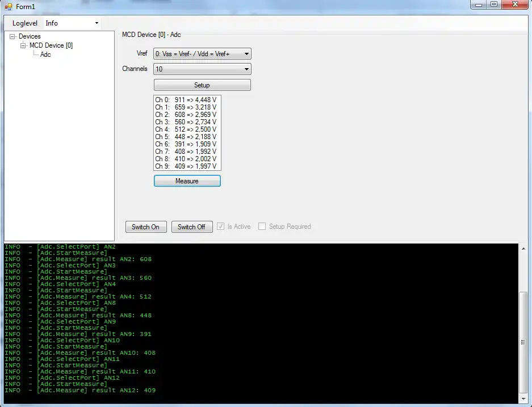Select the Ch 1: 659 result row
This screenshot has width=532, height=407.
click(187, 107)
